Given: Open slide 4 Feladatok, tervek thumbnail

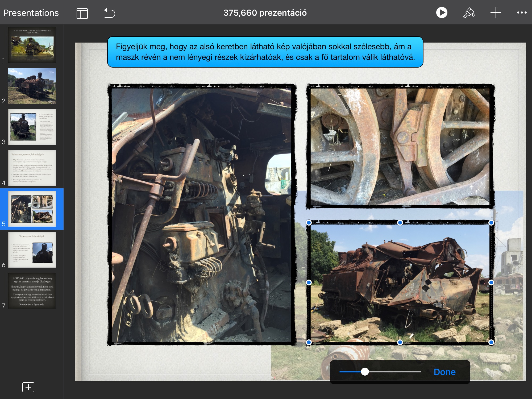Looking at the screenshot, I should click(32, 168).
